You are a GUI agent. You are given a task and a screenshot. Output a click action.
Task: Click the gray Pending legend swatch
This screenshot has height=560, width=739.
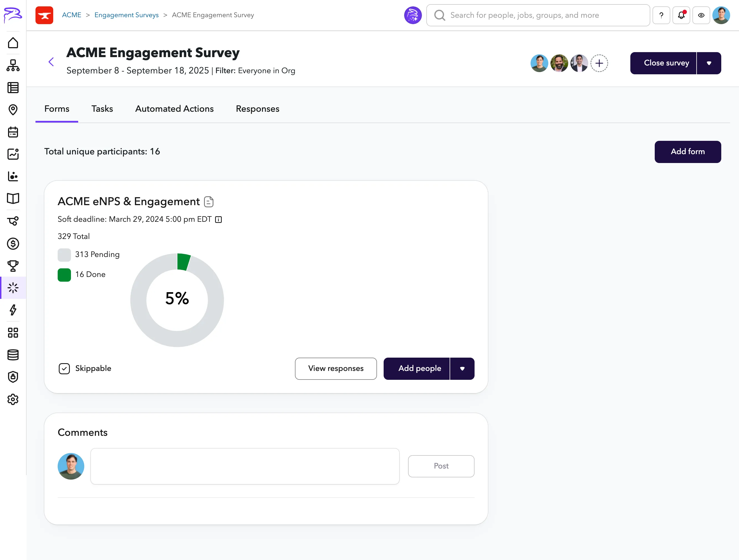pyautogui.click(x=64, y=254)
